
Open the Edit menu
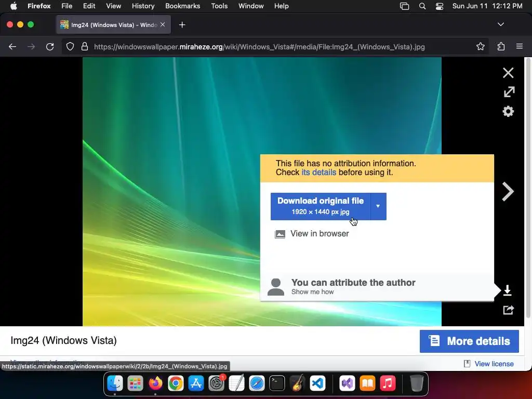click(89, 6)
